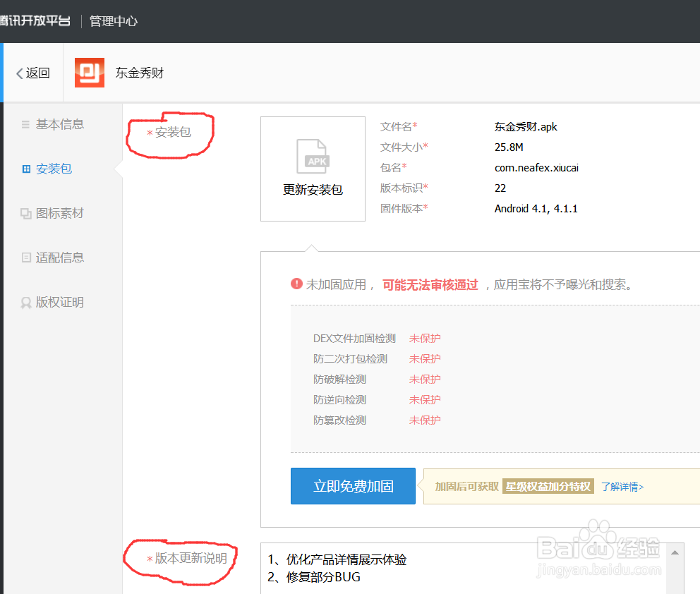Image resolution: width=700 pixels, height=594 pixels.
Task: Click 加固后可获取 hint text
Action: (467, 487)
